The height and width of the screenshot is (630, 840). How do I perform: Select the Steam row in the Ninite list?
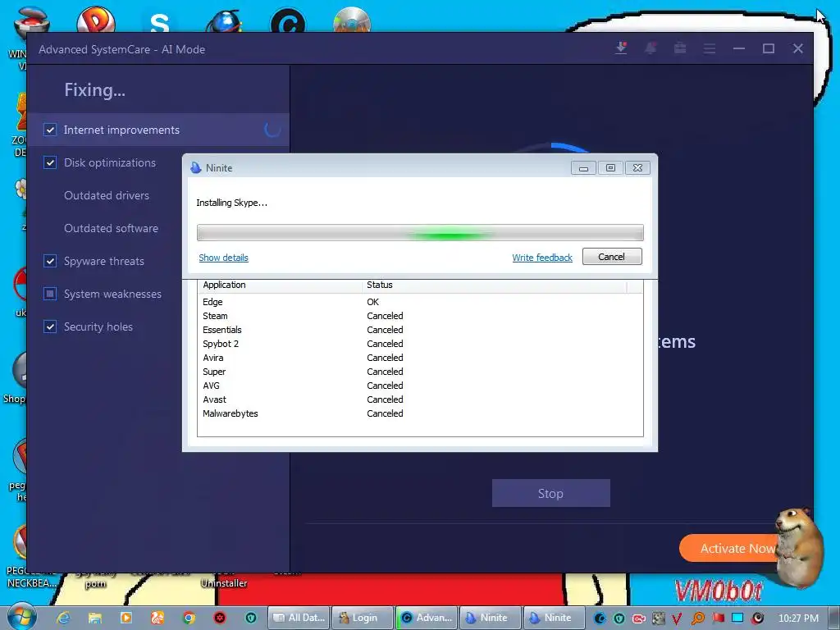point(420,316)
